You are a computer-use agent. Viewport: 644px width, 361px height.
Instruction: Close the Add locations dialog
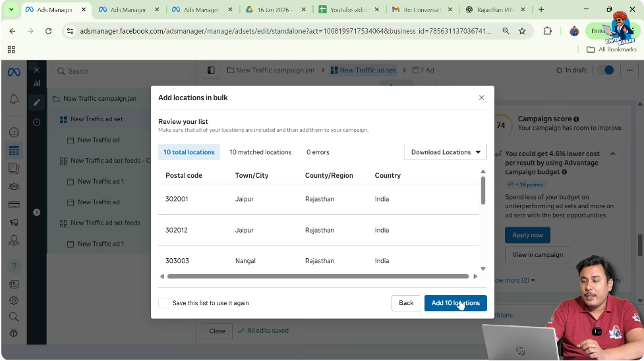tap(481, 97)
